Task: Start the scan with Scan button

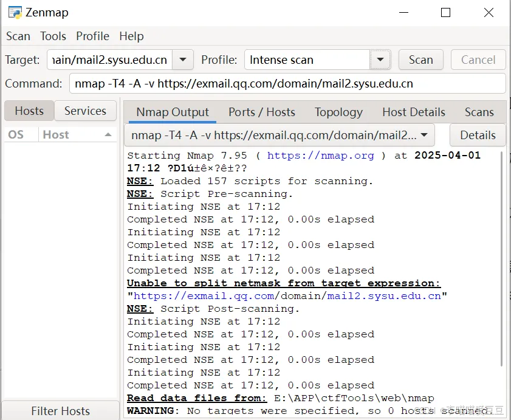Action: 420,60
